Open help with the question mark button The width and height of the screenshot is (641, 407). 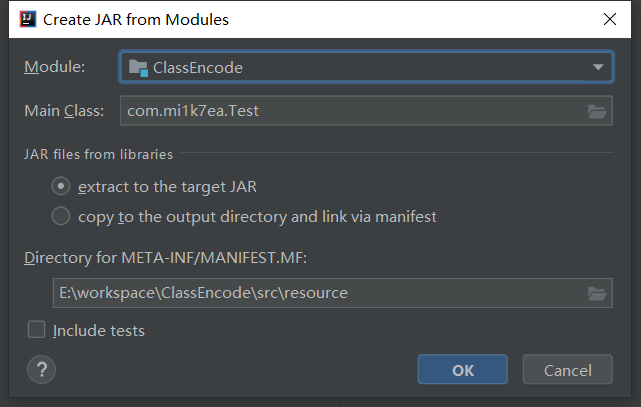(41, 369)
